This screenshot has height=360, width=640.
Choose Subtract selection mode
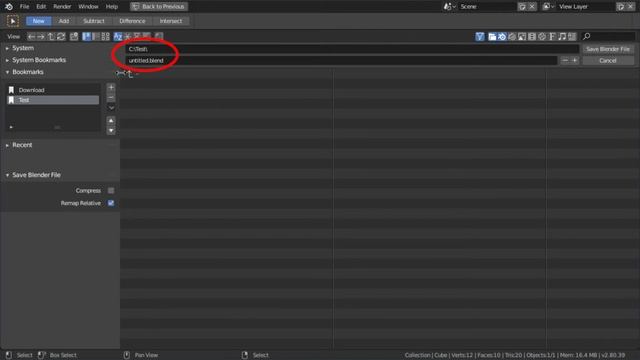[94, 21]
